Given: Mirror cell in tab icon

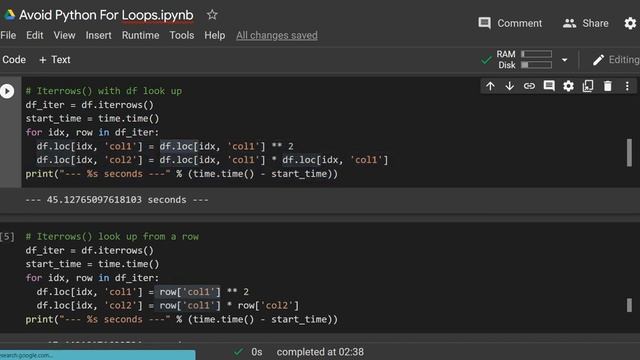Looking at the screenshot, I should (588, 86).
